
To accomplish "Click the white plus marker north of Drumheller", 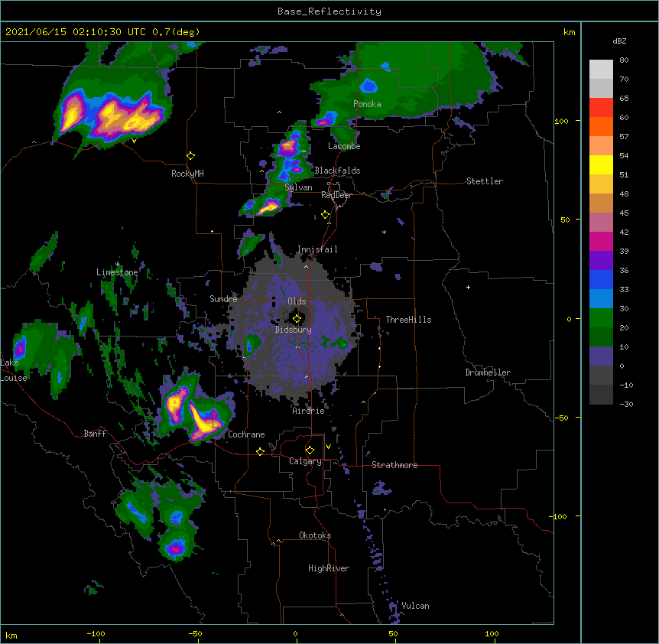I will coord(468,287).
